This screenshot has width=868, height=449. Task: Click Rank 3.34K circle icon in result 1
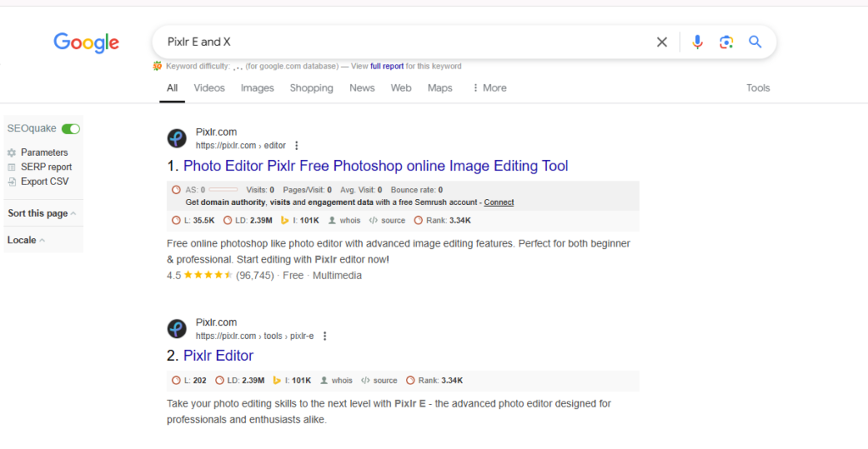[419, 220]
